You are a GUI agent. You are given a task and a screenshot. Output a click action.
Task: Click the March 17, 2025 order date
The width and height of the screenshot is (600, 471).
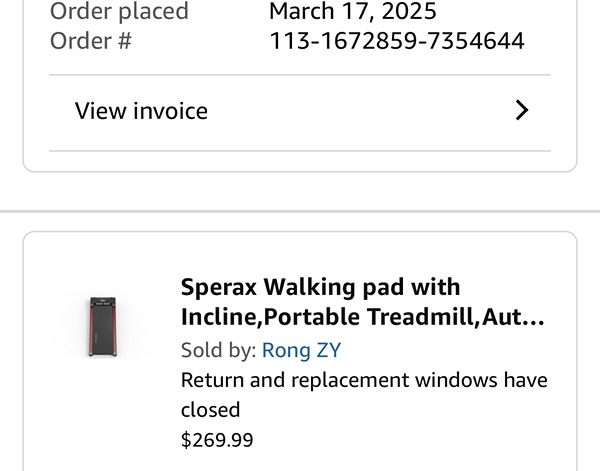(x=352, y=12)
